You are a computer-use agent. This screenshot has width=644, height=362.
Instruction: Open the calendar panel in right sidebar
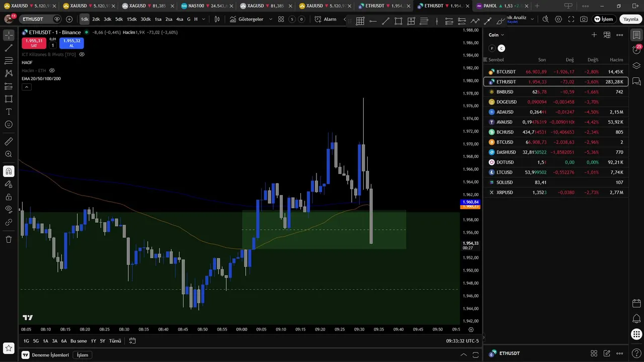point(636,304)
